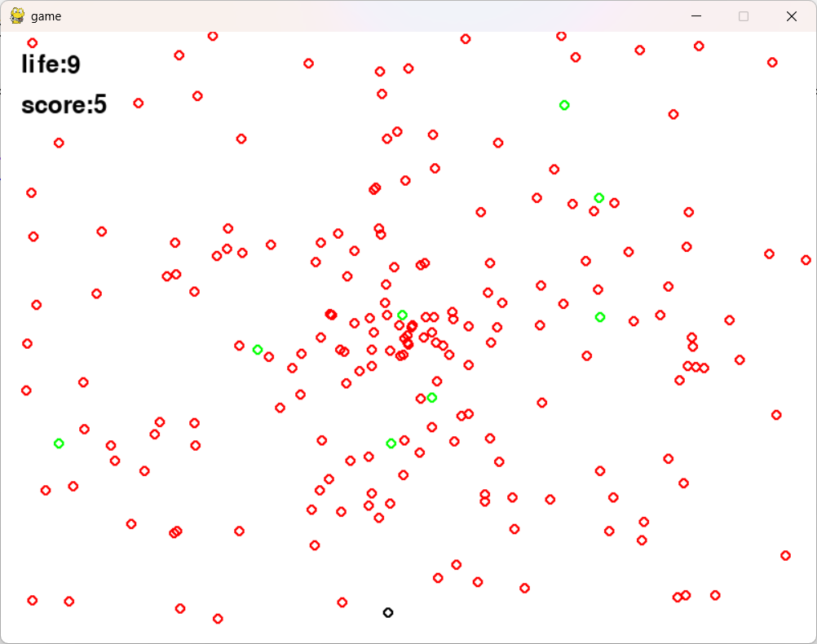Click the topmost green circle
The width and height of the screenshot is (817, 644).
click(564, 105)
